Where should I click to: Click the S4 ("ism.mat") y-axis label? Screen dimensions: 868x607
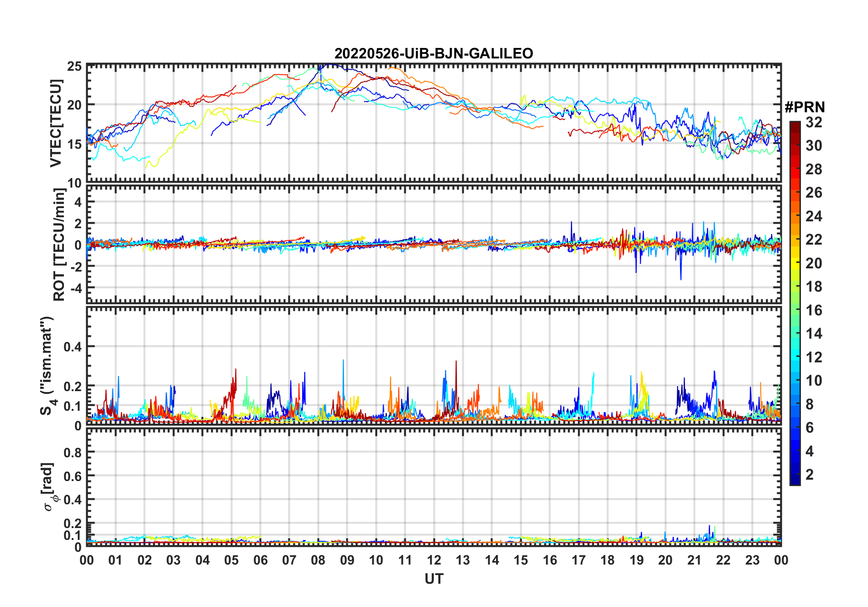(48, 366)
